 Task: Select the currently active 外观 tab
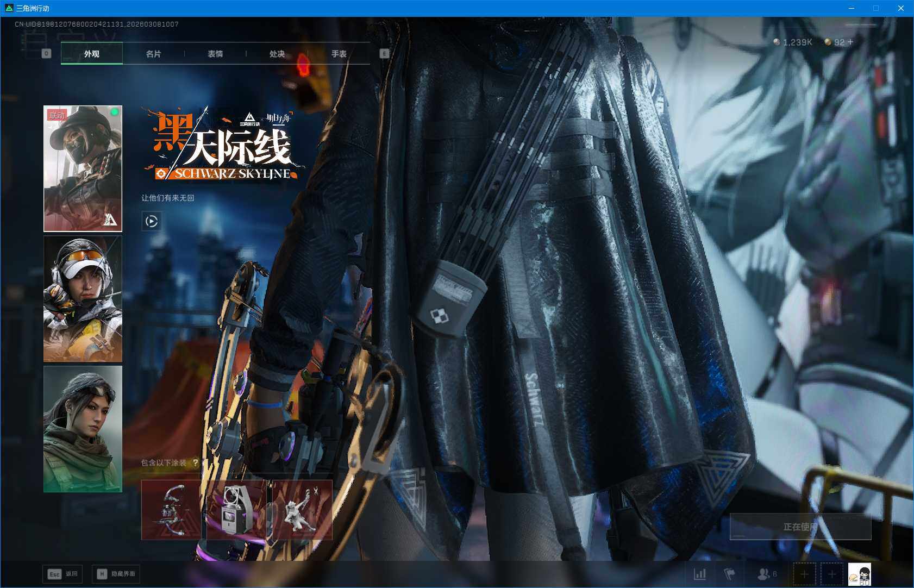click(91, 53)
